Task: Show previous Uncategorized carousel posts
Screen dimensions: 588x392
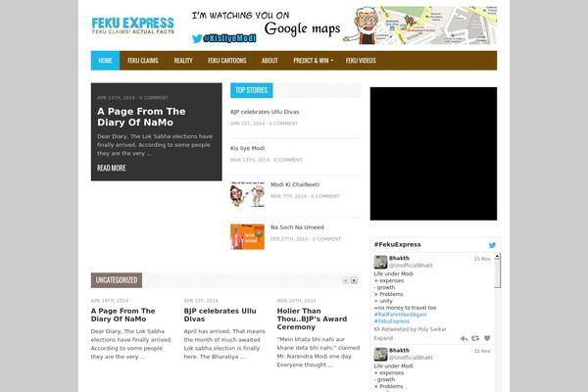Action: coord(345,280)
